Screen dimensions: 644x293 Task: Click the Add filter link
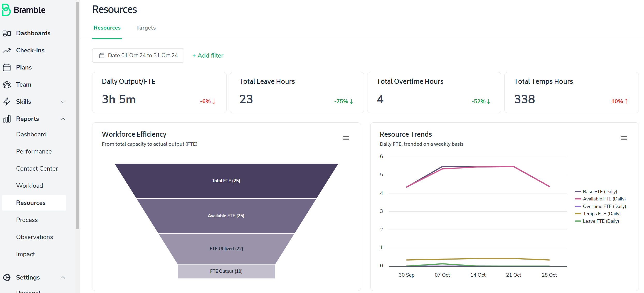(208, 55)
